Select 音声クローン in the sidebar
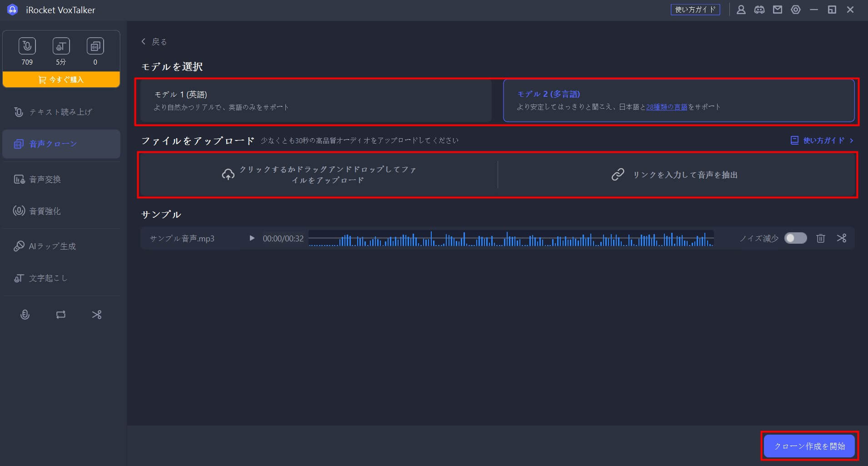 point(61,144)
